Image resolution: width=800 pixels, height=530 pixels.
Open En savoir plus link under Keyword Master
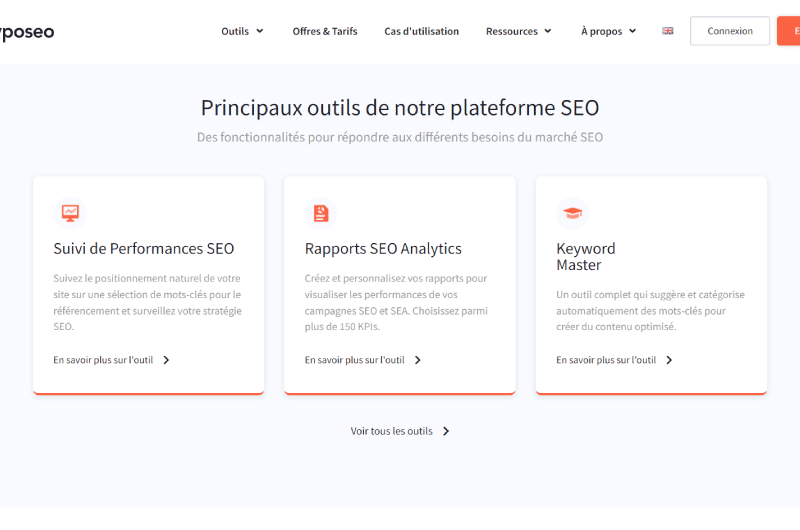(606, 360)
